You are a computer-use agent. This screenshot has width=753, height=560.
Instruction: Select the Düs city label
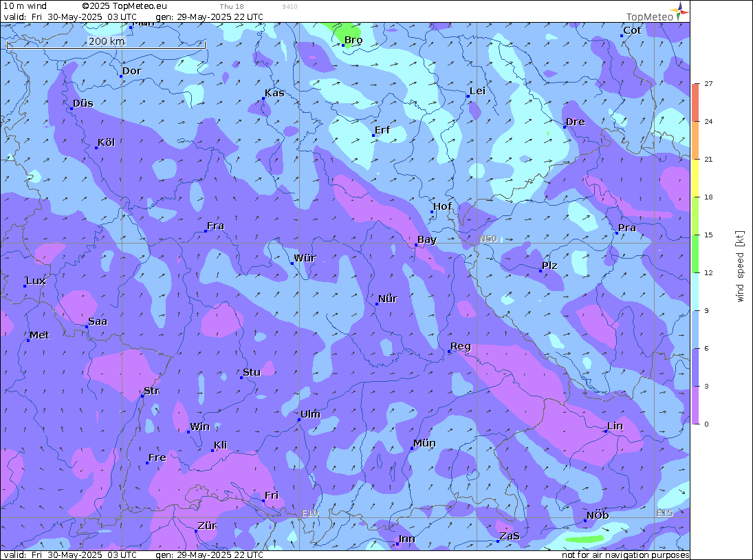point(83,103)
